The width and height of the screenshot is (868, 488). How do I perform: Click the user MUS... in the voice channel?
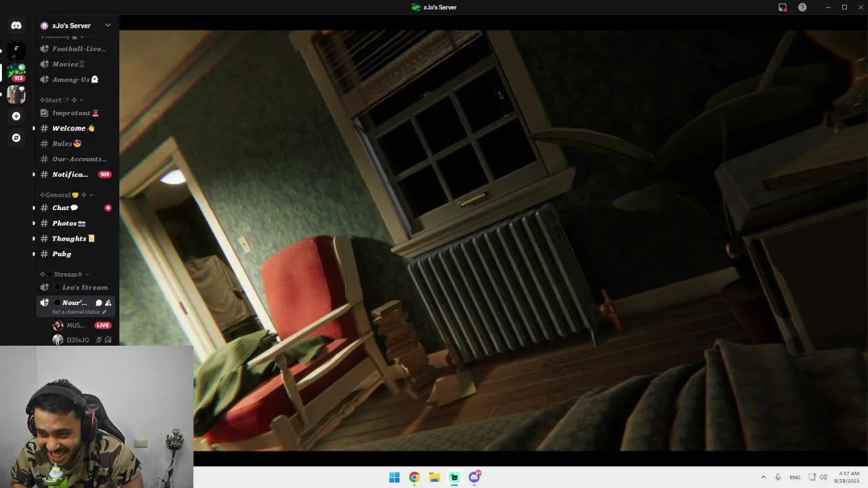pos(75,325)
